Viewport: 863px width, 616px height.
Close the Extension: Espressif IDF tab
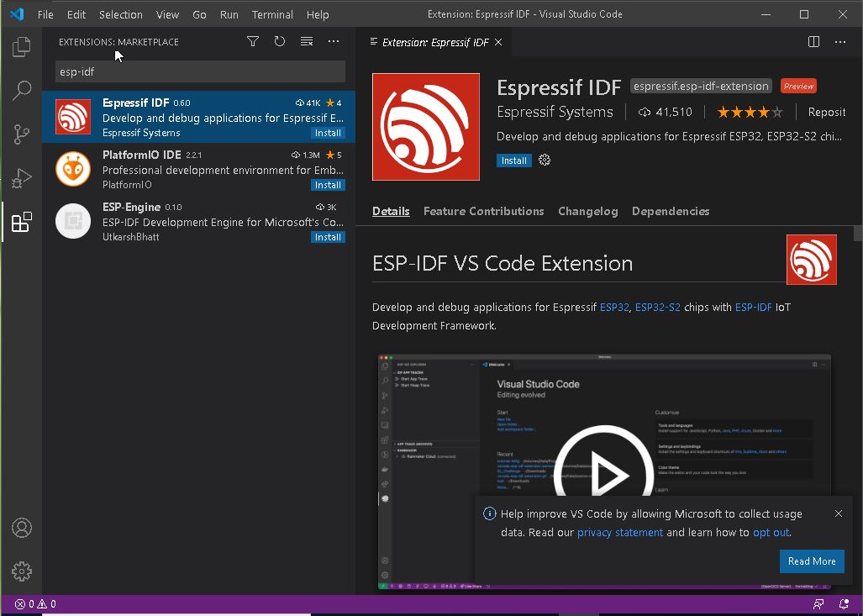[498, 42]
